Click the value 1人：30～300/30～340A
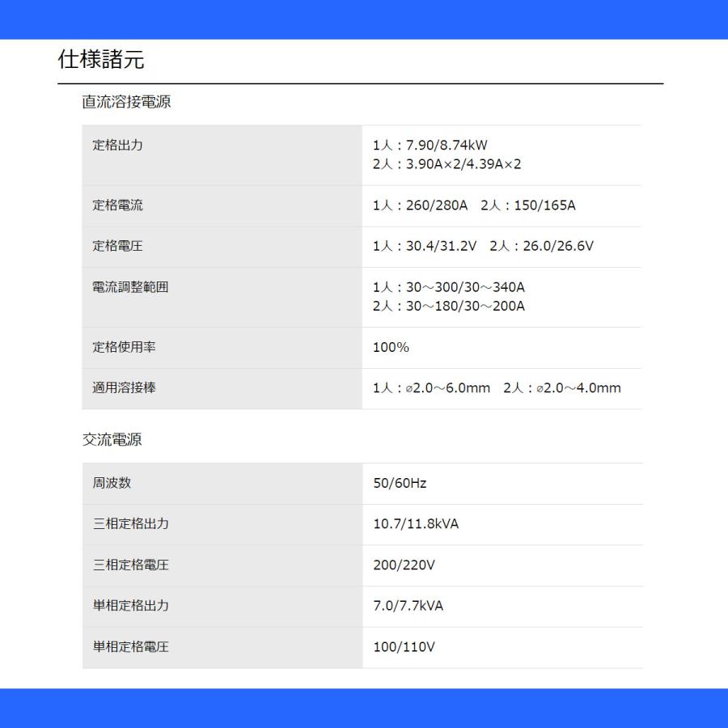Viewport: 728px width, 728px height. 448,287
